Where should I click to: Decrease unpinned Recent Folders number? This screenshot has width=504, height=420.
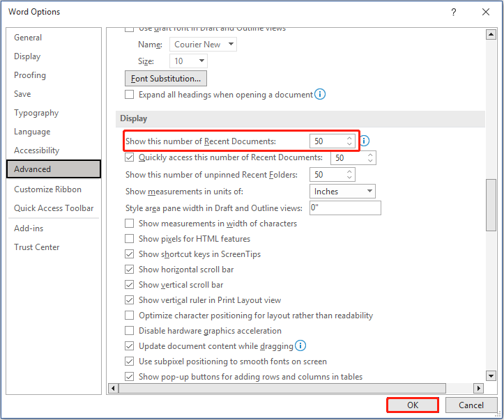click(x=349, y=177)
